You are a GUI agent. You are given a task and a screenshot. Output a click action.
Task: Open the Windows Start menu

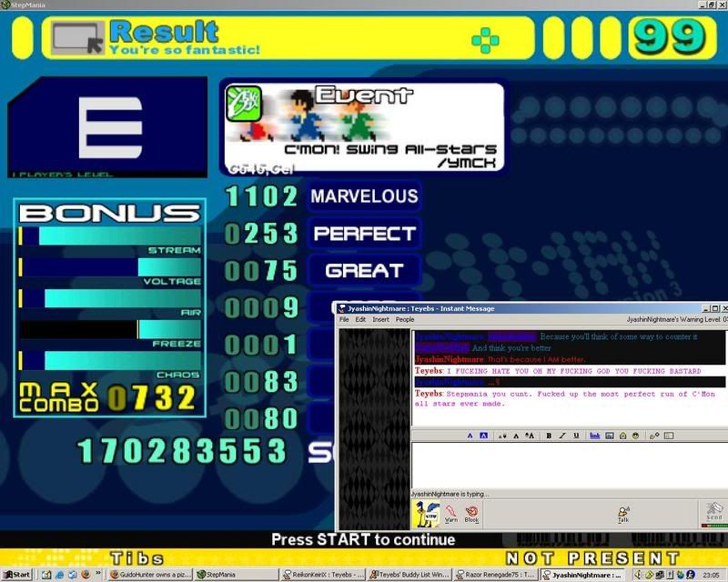pyautogui.click(x=16, y=575)
